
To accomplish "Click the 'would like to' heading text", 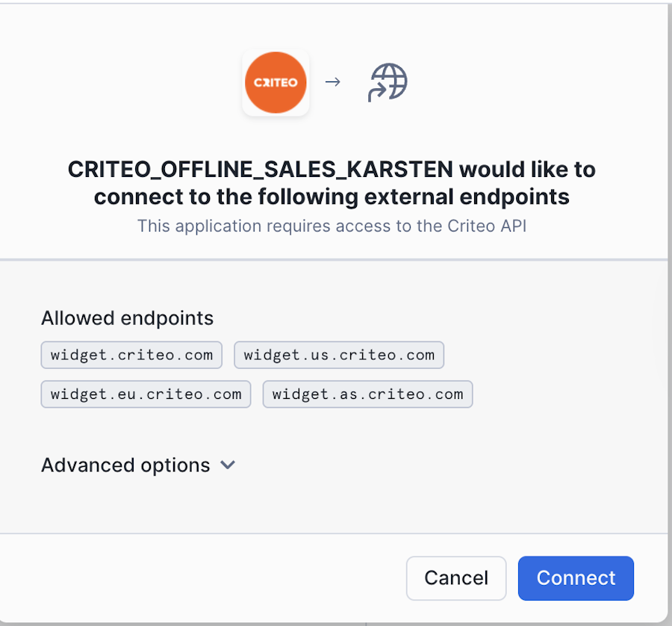I will click(x=527, y=170).
